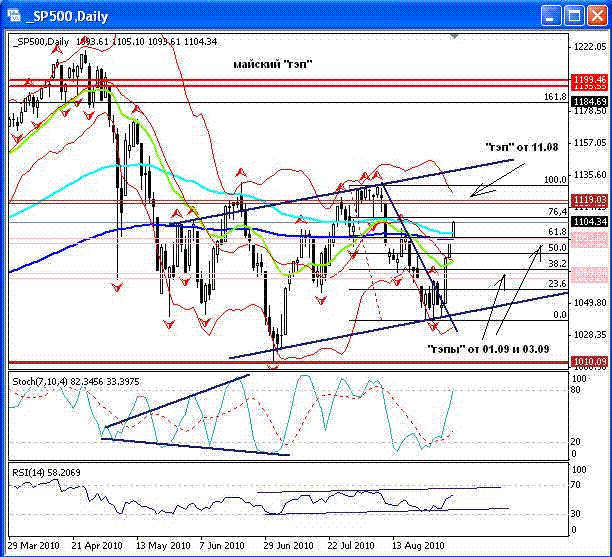
Task: Click the Fibonacci 76,4 level label
Action: coord(557,212)
